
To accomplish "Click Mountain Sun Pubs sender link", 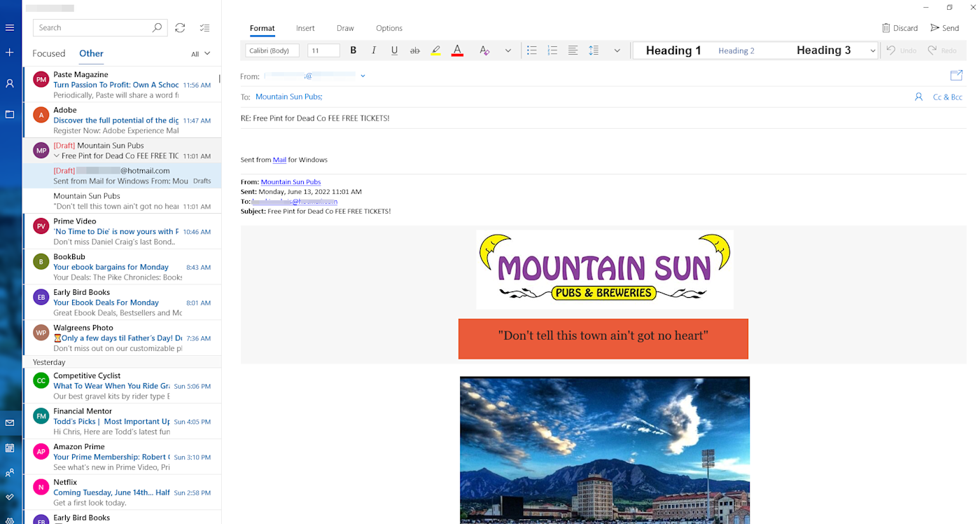I will pos(290,182).
